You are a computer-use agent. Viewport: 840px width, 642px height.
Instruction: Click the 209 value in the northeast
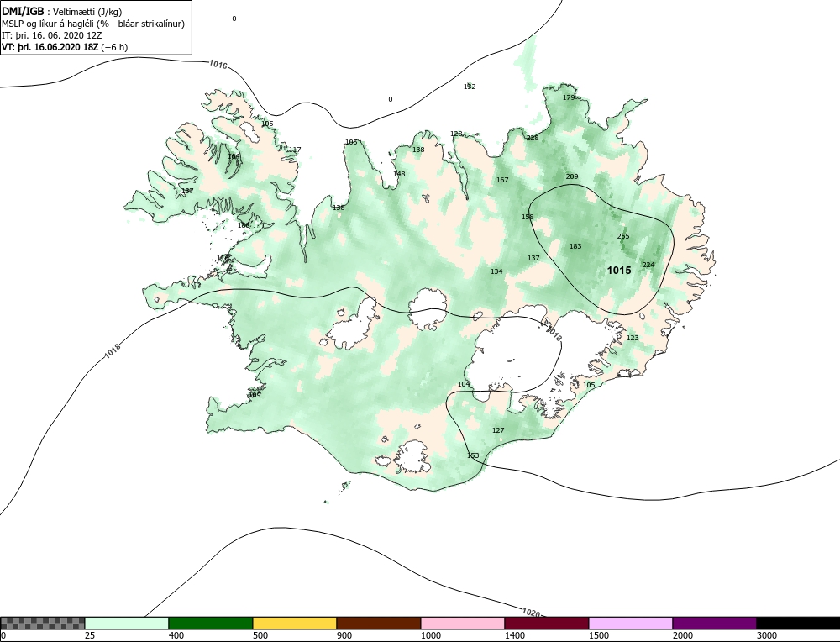coord(572,176)
